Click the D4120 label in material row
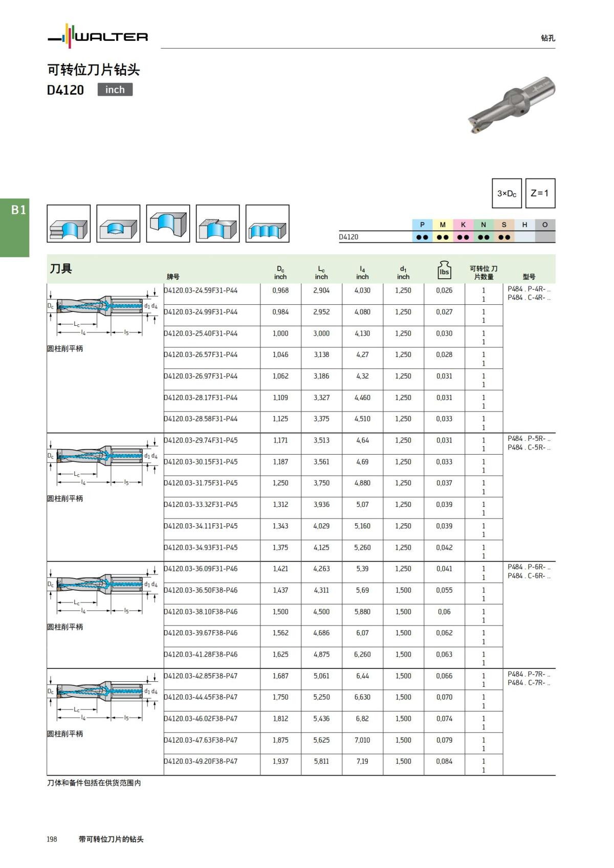 pyautogui.click(x=348, y=237)
